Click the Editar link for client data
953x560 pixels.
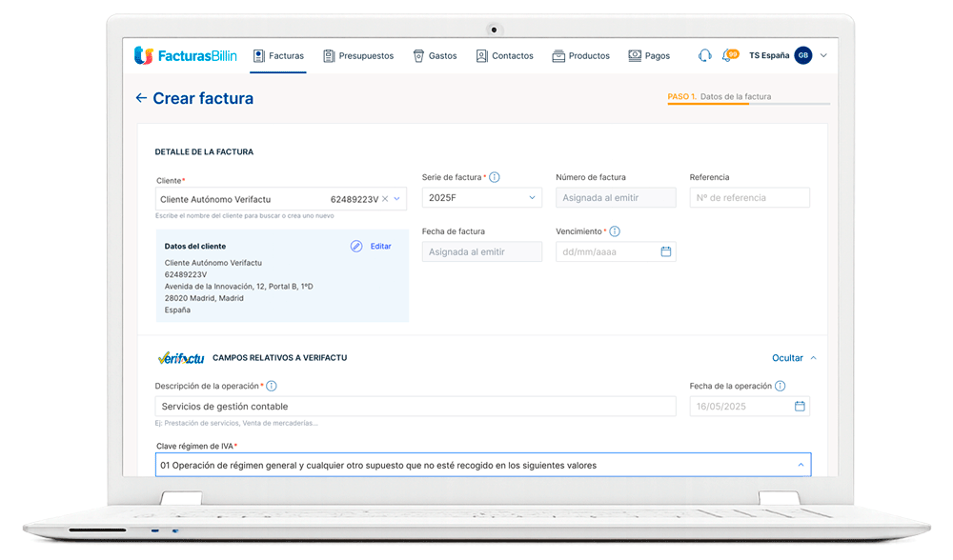pyautogui.click(x=380, y=246)
